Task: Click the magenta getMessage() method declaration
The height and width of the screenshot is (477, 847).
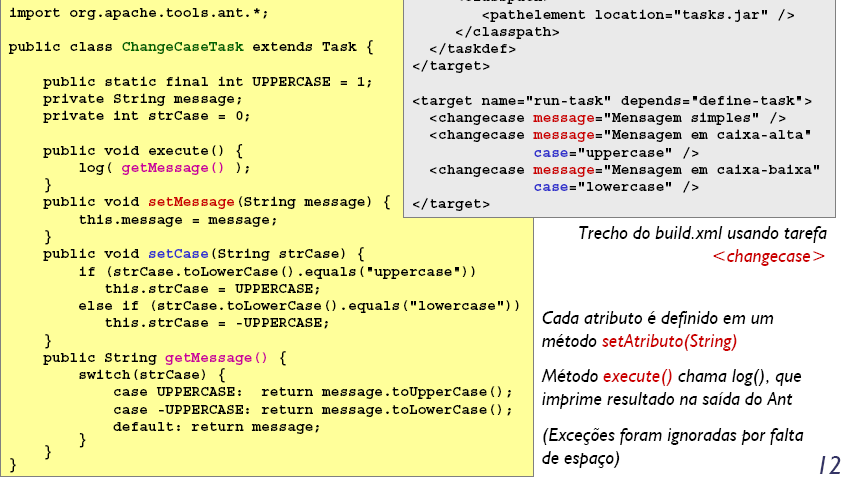Action: tap(216, 358)
